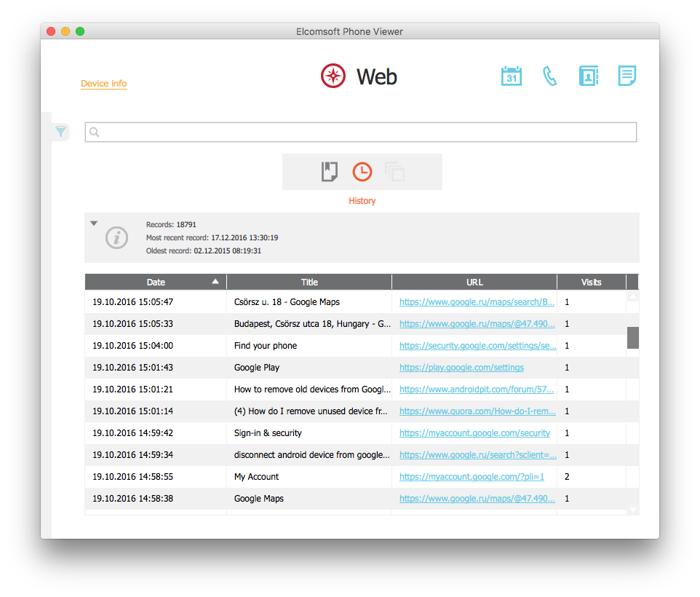Viewport: 700px width, 597px height.
Task: Open the myaccount.google.com/?pli=1 link
Action: pos(472,477)
